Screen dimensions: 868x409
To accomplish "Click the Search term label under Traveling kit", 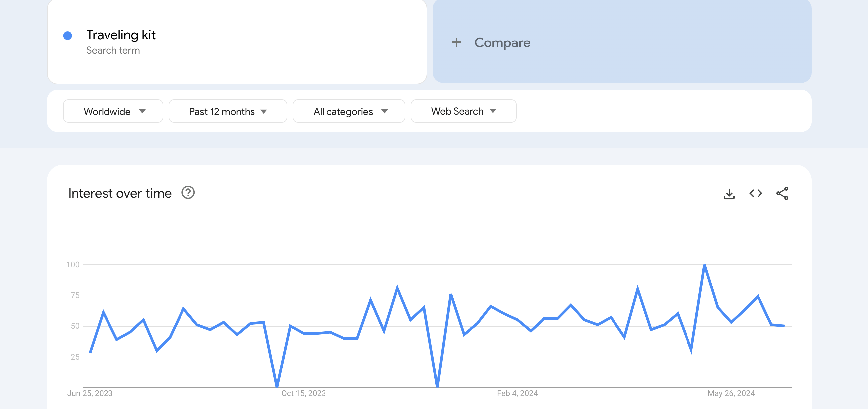I will click(113, 50).
